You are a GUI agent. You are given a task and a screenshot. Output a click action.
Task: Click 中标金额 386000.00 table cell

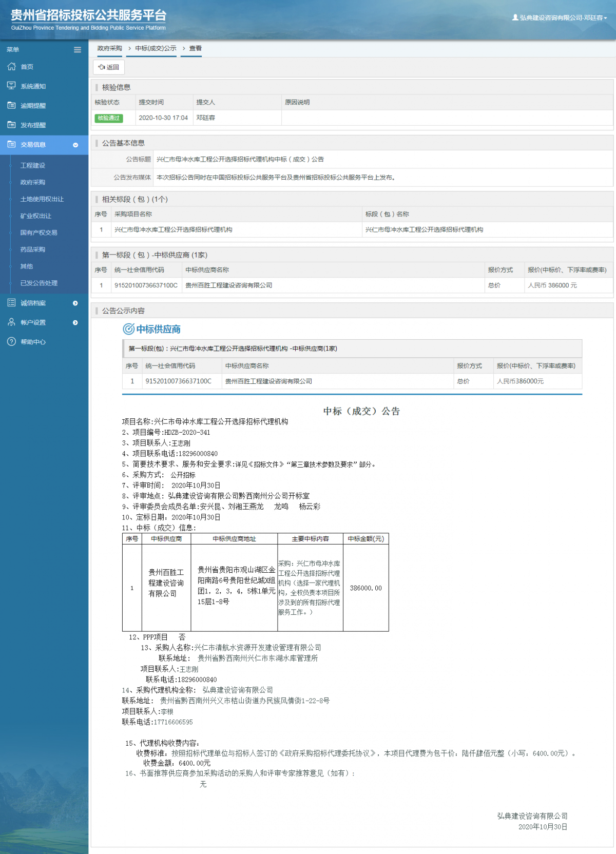pyautogui.click(x=366, y=588)
